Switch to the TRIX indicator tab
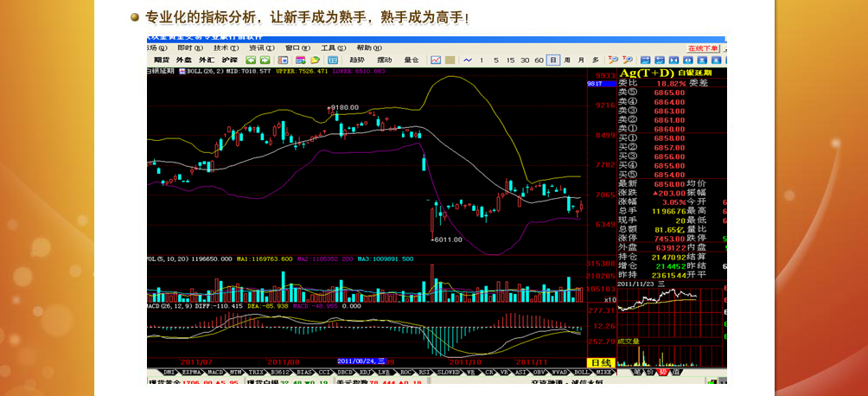868x396 pixels. 256,372
